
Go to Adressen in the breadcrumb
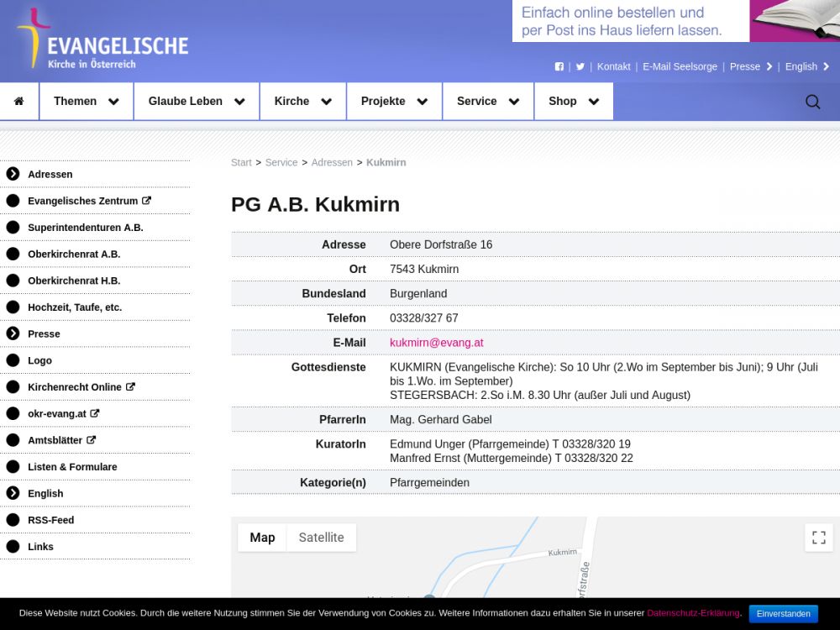tap(332, 162)
